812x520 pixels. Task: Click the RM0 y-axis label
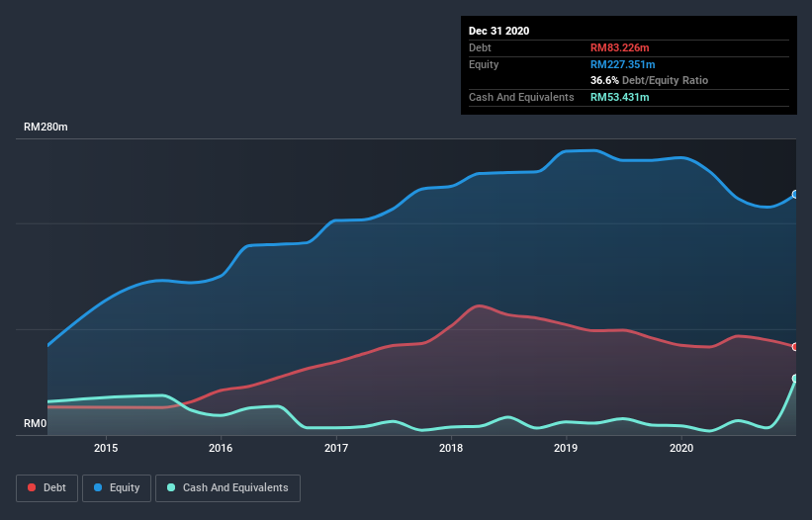coord(36,424)
